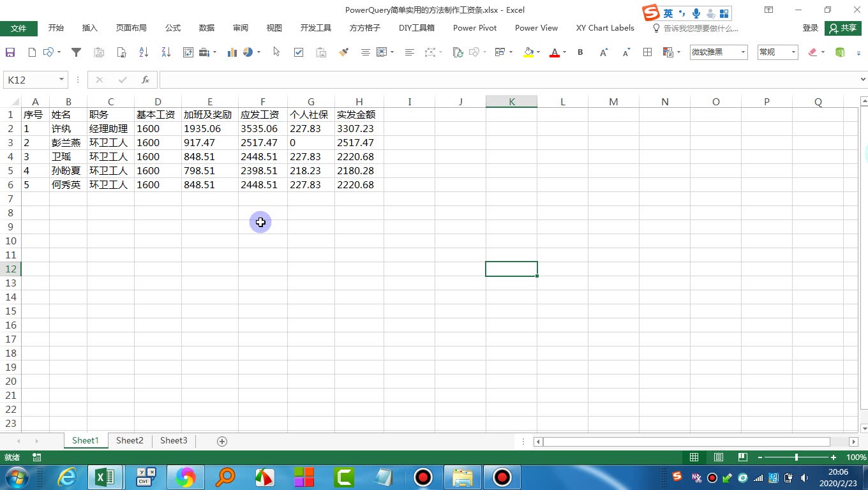Decrease font size with smaller A

pos(626,52)
